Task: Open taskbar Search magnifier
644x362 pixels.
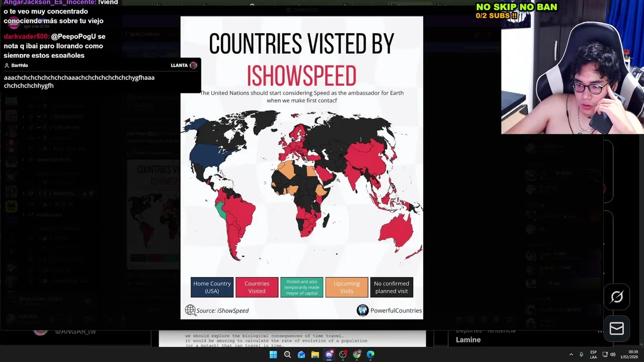Action: pyautogui.click(x=287, y=354)
